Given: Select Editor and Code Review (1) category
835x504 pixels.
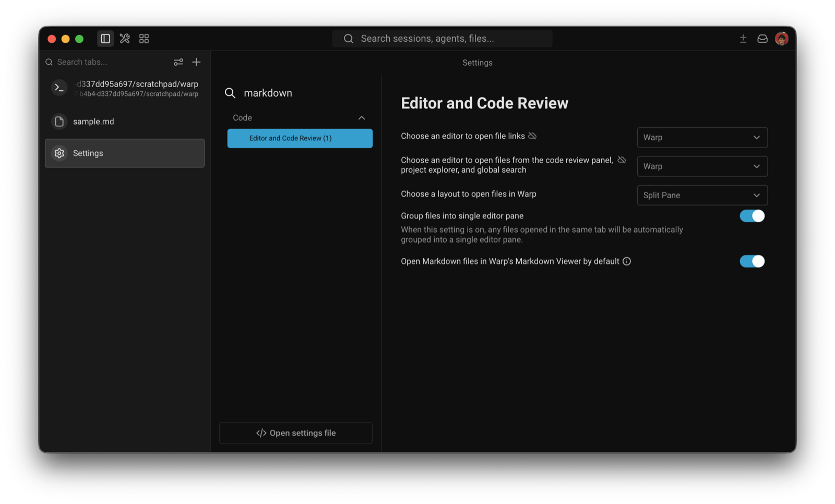Looking at the screenshot, I should tap(300, 138).
